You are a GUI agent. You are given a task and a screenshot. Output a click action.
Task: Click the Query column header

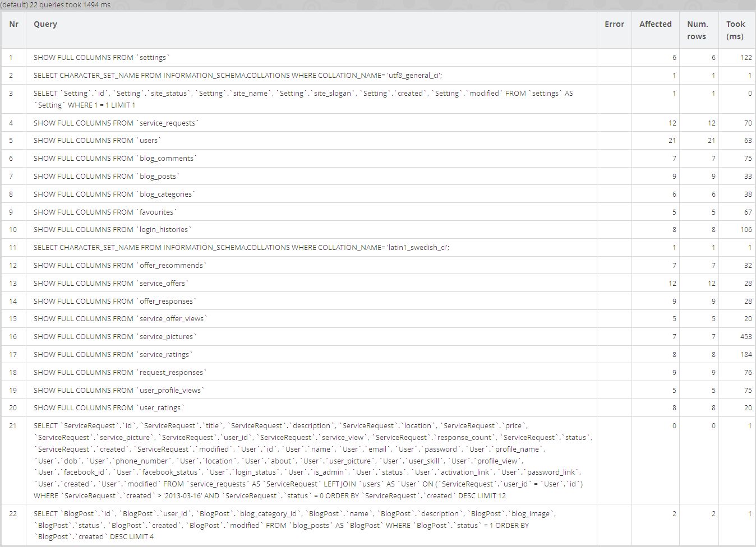coord(45,24)
